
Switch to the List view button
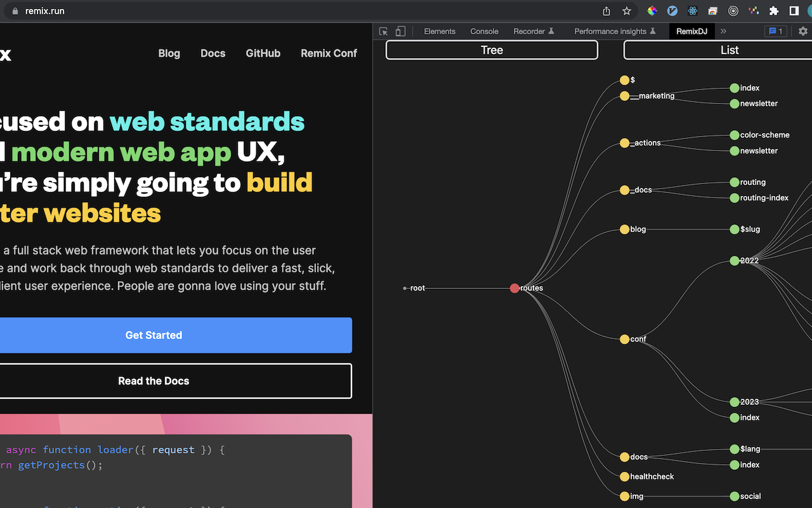pyautogui.click(x=719, y=50)
